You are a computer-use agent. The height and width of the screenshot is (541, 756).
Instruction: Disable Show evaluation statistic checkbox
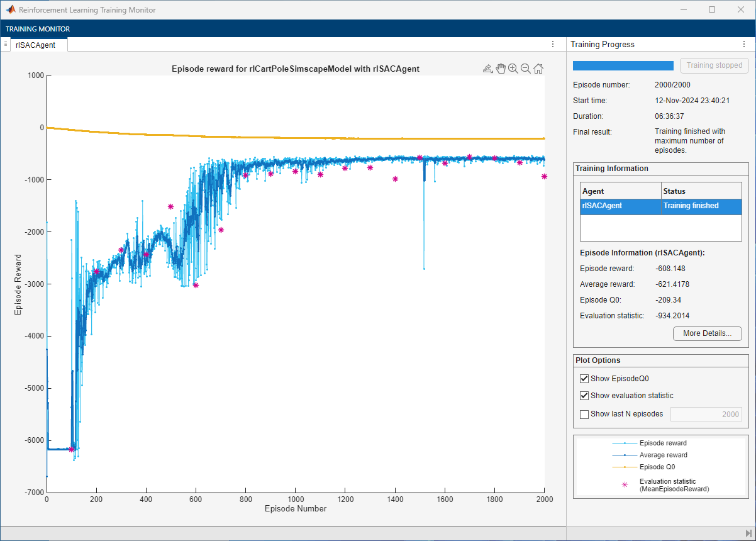pyautogui.click(x=584, y=396)
